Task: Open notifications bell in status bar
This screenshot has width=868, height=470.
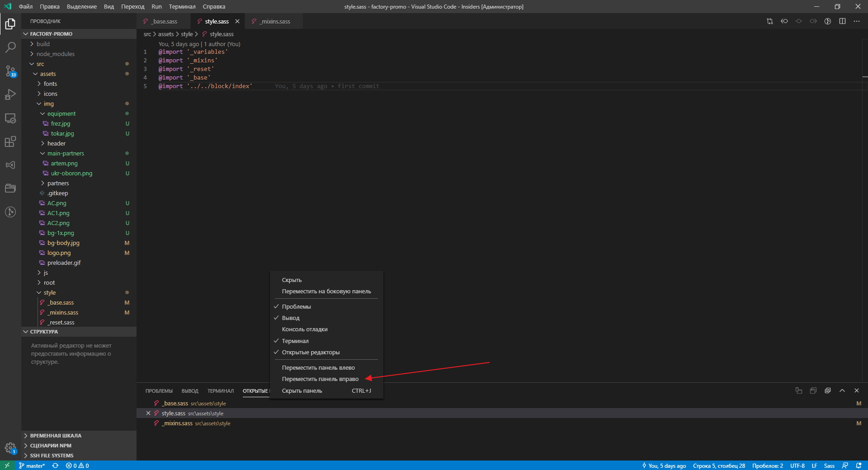Action: (859, 465)
